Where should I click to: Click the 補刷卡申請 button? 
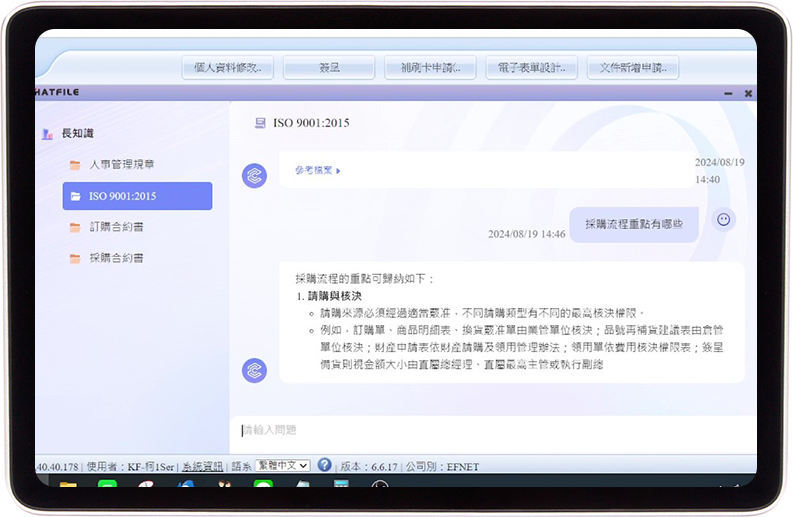(430, 68)
